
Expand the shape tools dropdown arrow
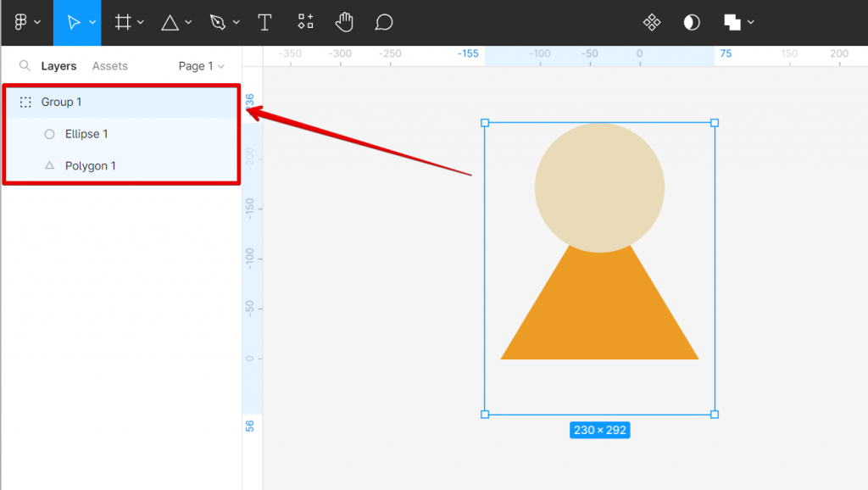tap(188, 23)
